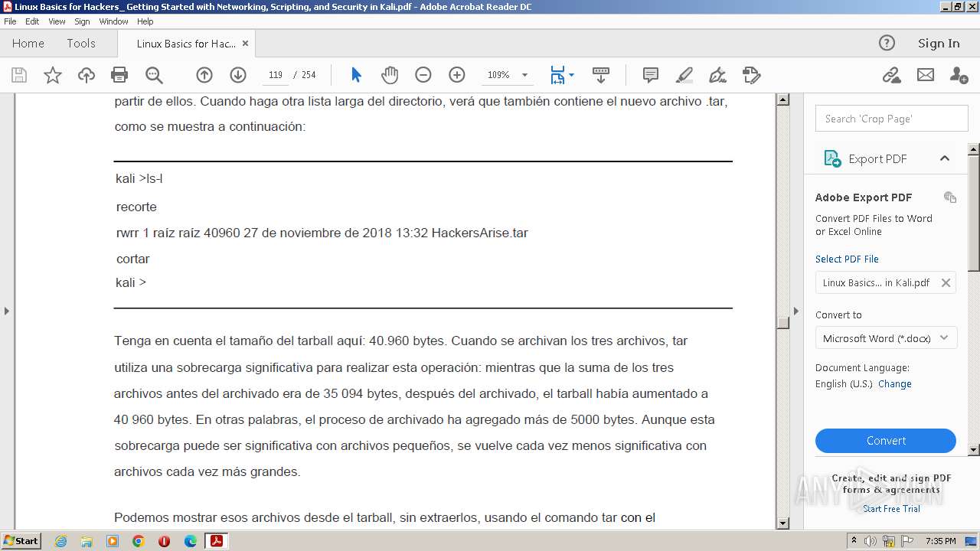Open the sign document pen tool

pos(718,75)
